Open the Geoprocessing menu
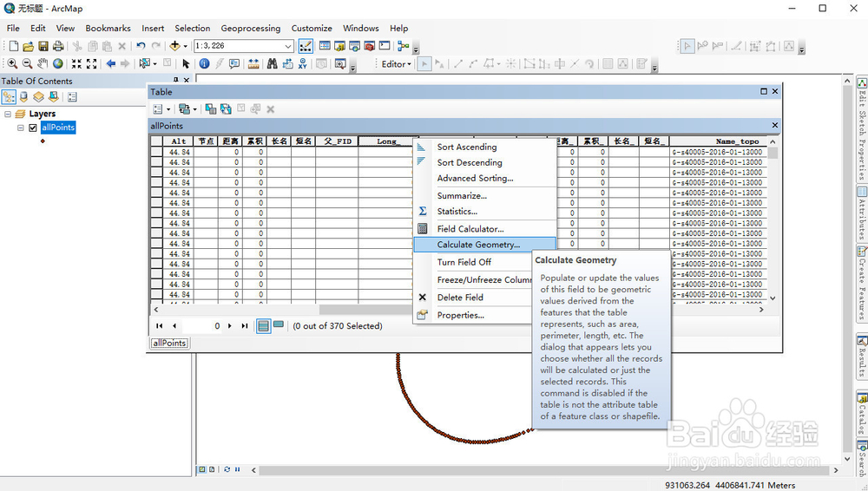This screenshot has width=868, height=491. (x=251, y=29)
